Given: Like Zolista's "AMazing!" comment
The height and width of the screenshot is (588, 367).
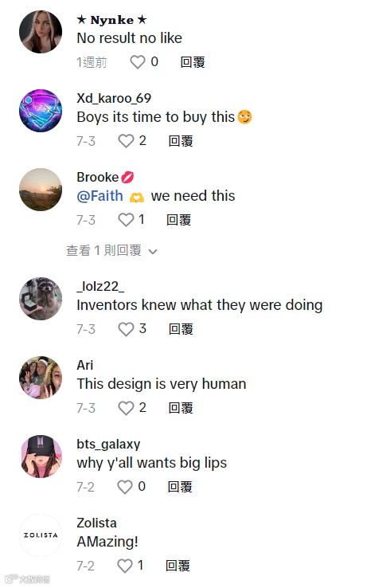Looking at the screenshot, I should click(125, 566).
